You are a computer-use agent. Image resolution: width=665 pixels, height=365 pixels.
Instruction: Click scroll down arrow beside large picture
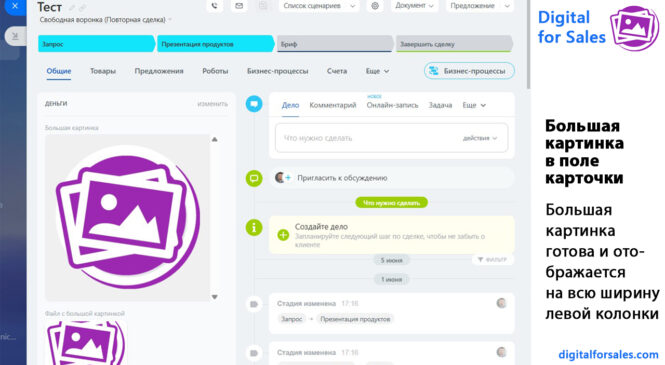tap(215, 297)
